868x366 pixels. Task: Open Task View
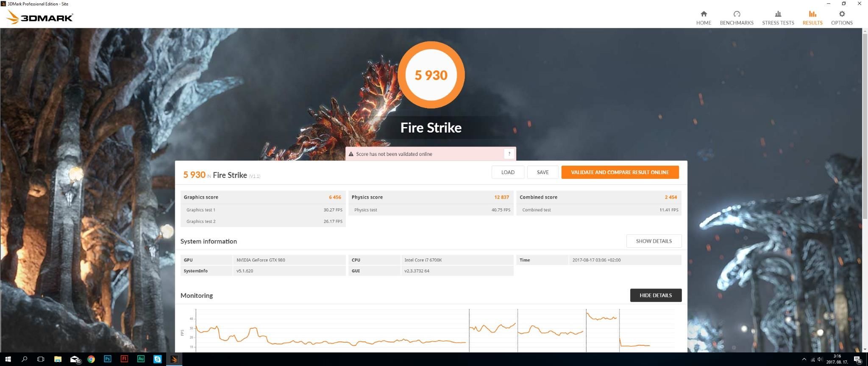click(x=41, y=359)
